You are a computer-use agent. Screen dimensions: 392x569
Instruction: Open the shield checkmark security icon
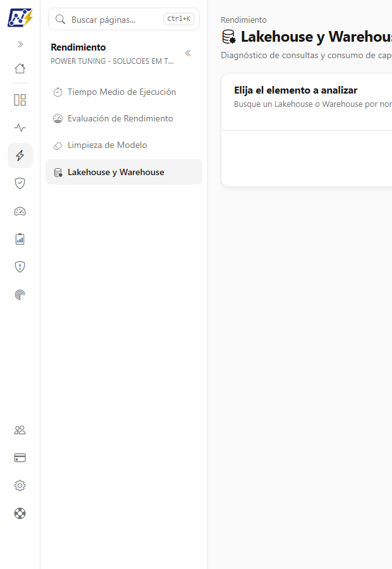point(20,183)
